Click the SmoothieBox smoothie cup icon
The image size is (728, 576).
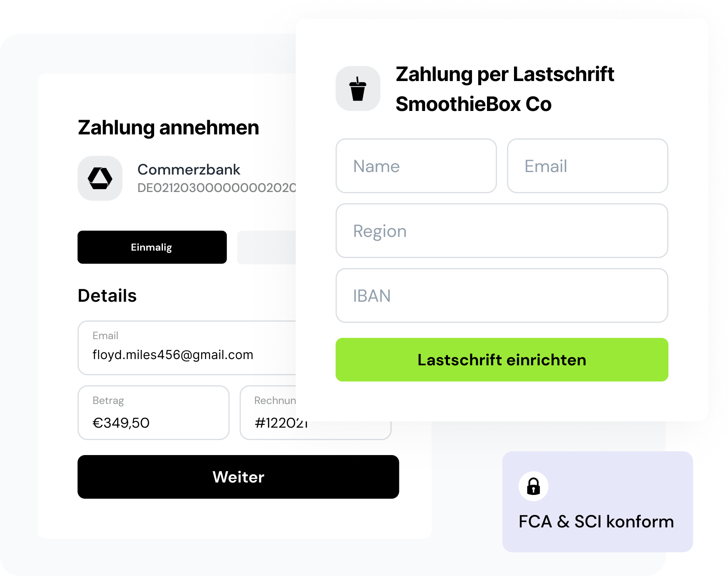[x=358, y=89]
